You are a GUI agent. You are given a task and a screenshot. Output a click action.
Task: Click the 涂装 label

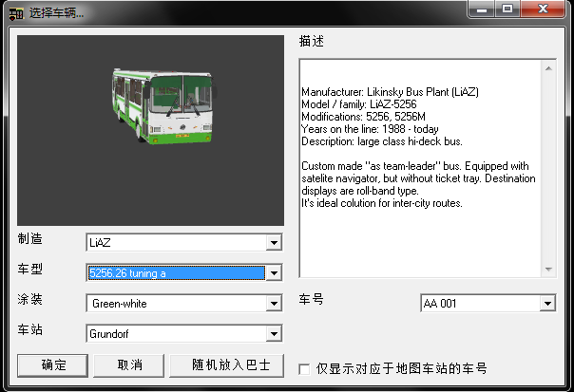pyautogui.click(x=30, y=300)
